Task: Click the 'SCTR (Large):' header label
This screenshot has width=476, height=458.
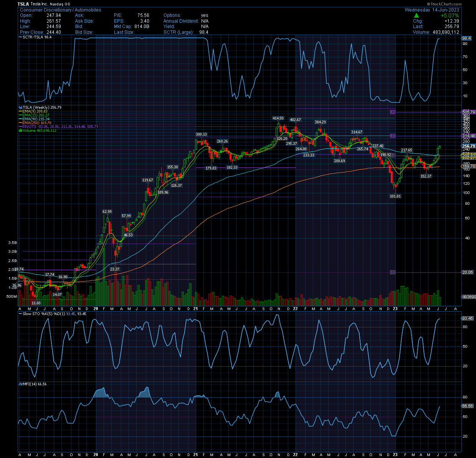Action: coord(178,32)
